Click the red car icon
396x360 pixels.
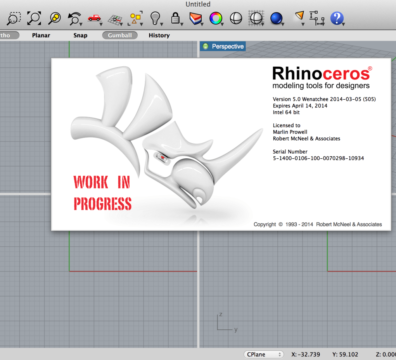[95, 18]
